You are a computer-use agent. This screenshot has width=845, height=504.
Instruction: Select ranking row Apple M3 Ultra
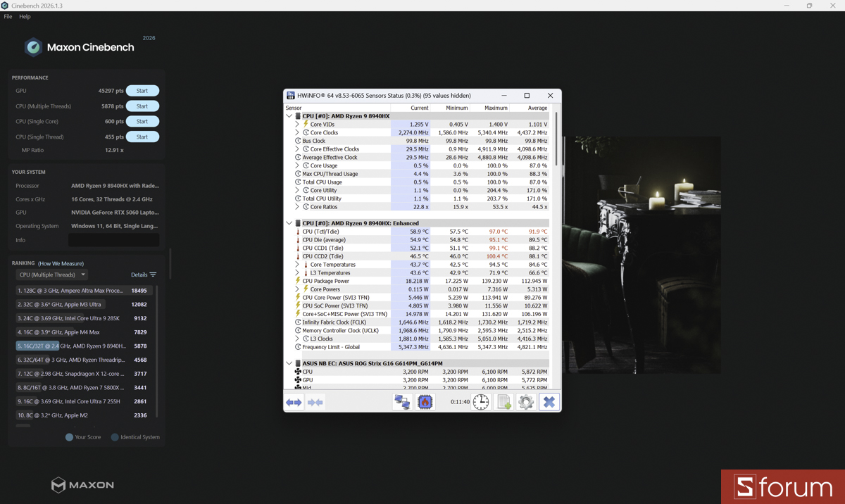pyautogui.click(x=82, y=304)
